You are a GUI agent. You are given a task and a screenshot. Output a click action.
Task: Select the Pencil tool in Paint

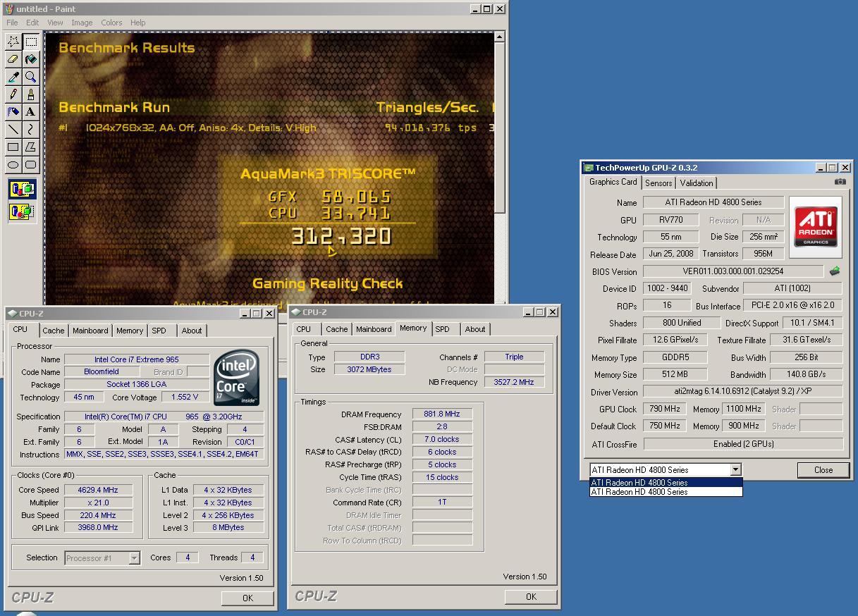click(13, 94)
